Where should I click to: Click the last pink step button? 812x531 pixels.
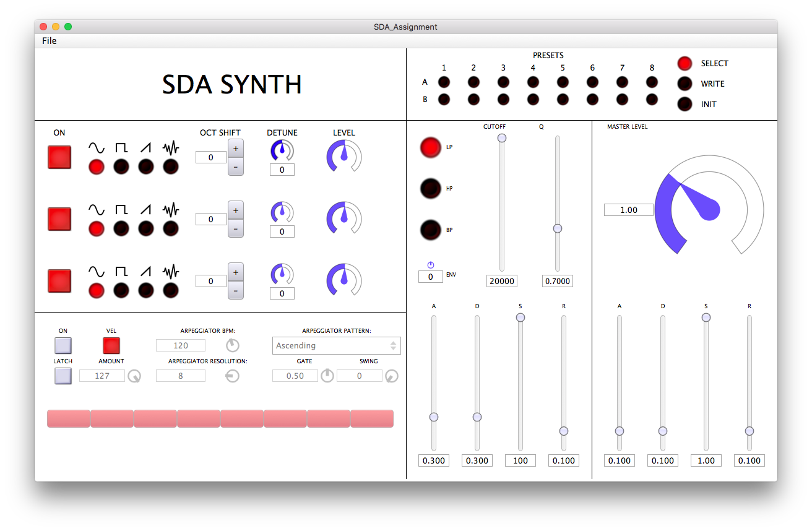tap(372, 418)
